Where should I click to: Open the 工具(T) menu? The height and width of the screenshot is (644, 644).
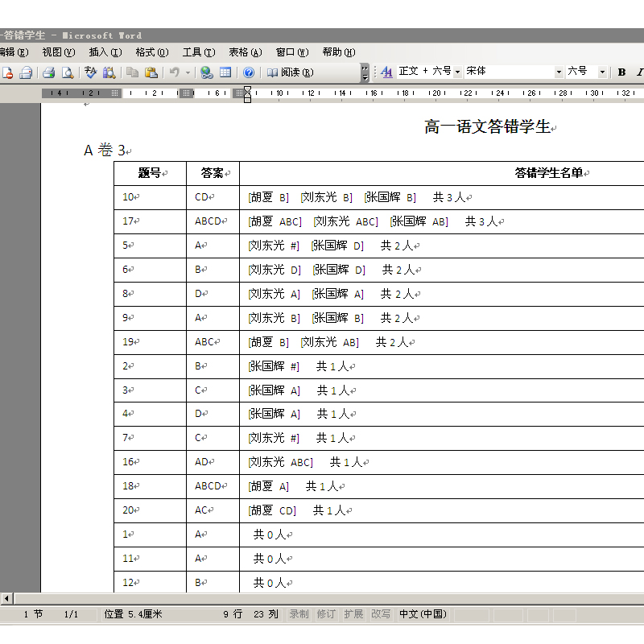coord(199,52)
